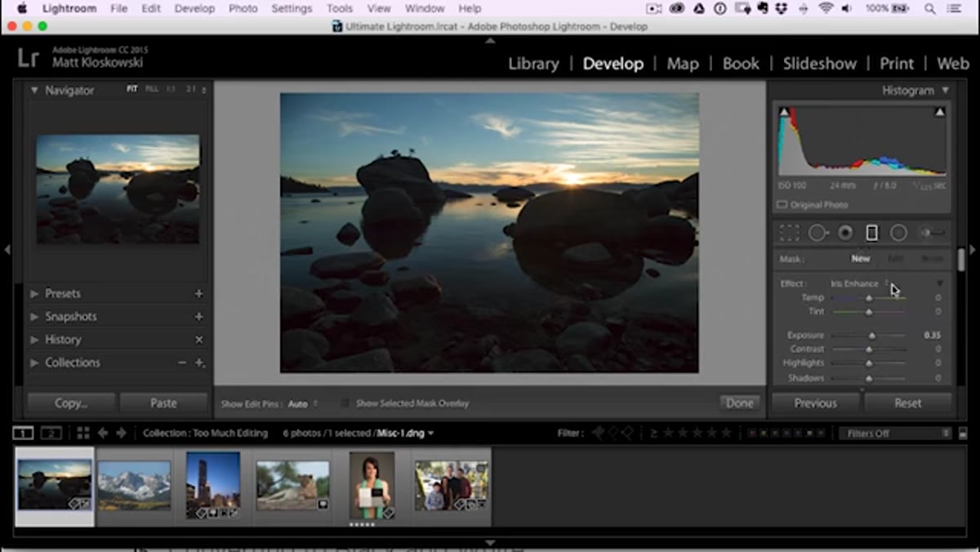Select the Spot Removal tool
Screen dimensions: 980x552
(817, 233)
